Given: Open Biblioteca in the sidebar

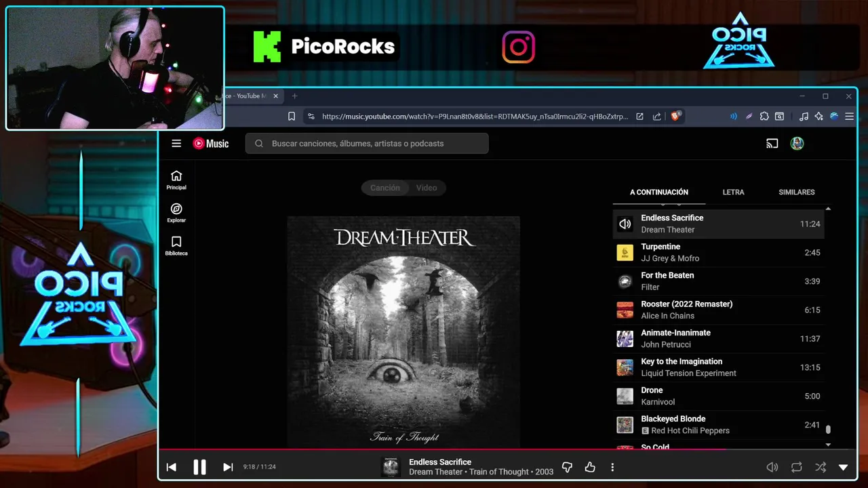Looking at the screenshot, I should [x=176, y=246].
